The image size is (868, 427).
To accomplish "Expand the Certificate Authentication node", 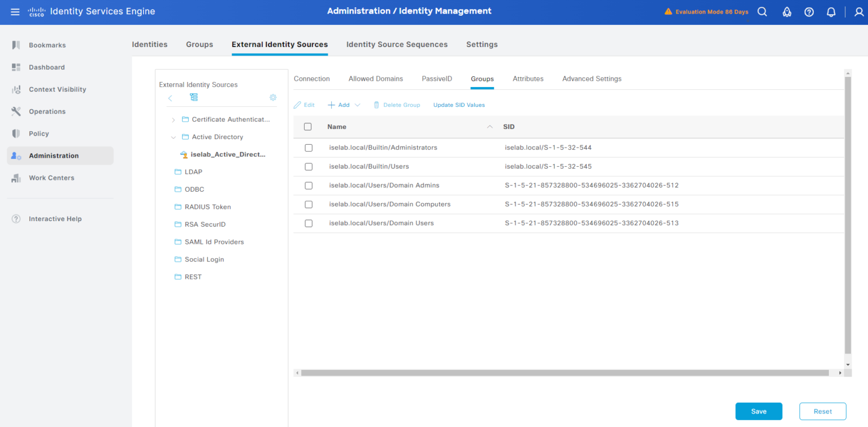I will tap(173, 119).
